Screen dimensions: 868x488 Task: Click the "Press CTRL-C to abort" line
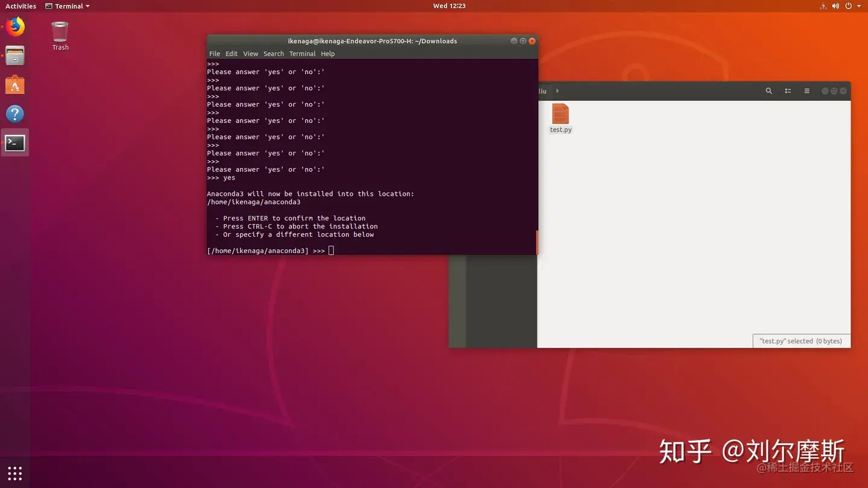point(297,227)
